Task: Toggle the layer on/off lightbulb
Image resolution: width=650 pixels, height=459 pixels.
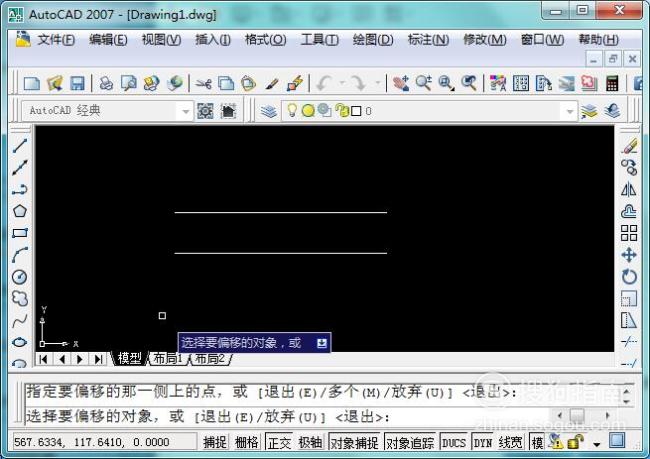Action: tap(292, 110)
